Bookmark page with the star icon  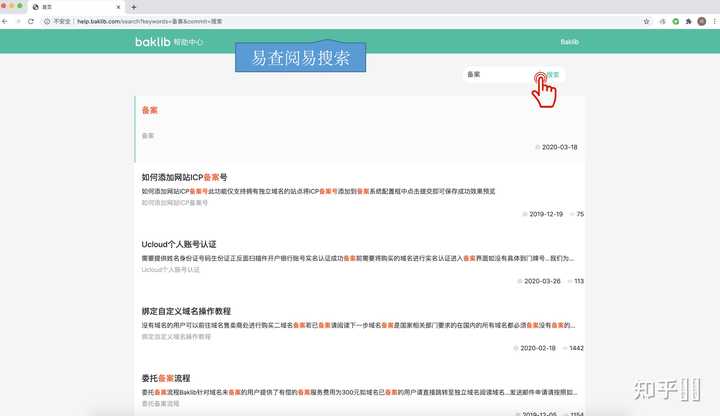[x=647, y=21]
